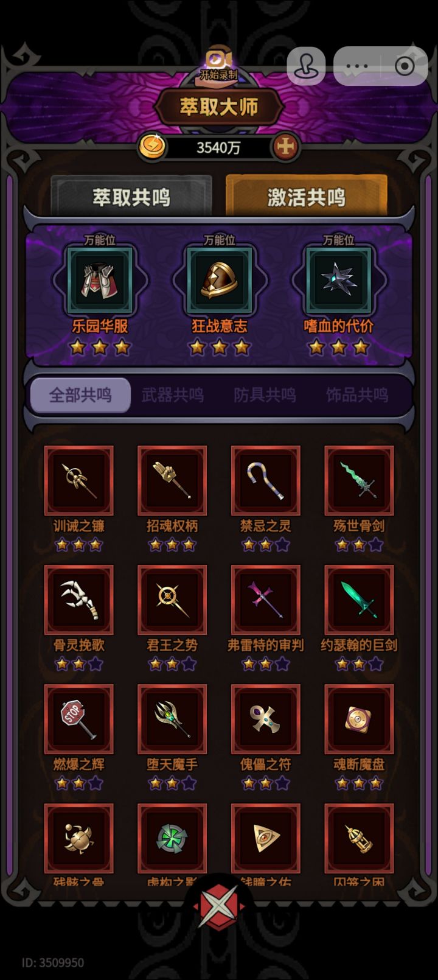
Task: Choose the 禁忌之灵 cane icon
Action: coord(266,481)
